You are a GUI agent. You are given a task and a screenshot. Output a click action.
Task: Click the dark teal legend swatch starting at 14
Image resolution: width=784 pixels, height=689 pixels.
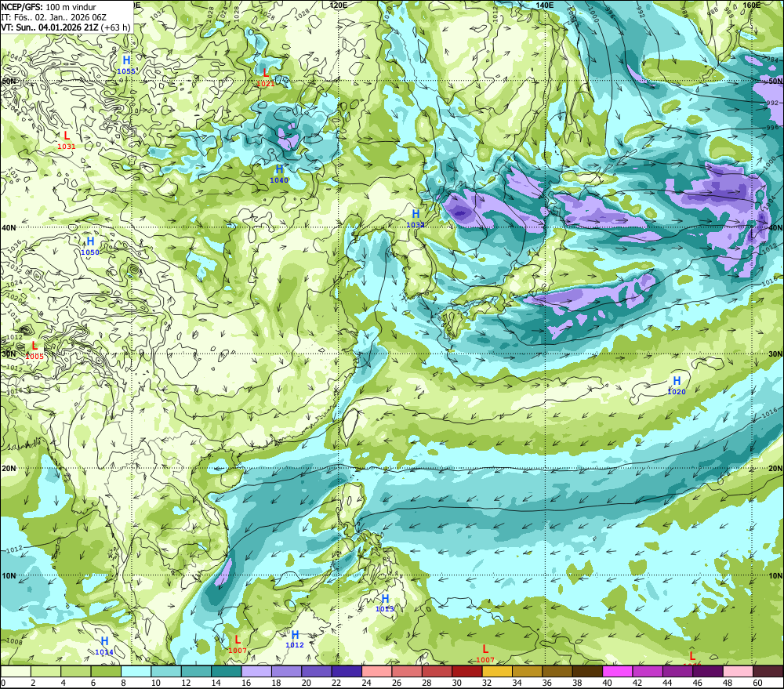click(x=227, y=671)
